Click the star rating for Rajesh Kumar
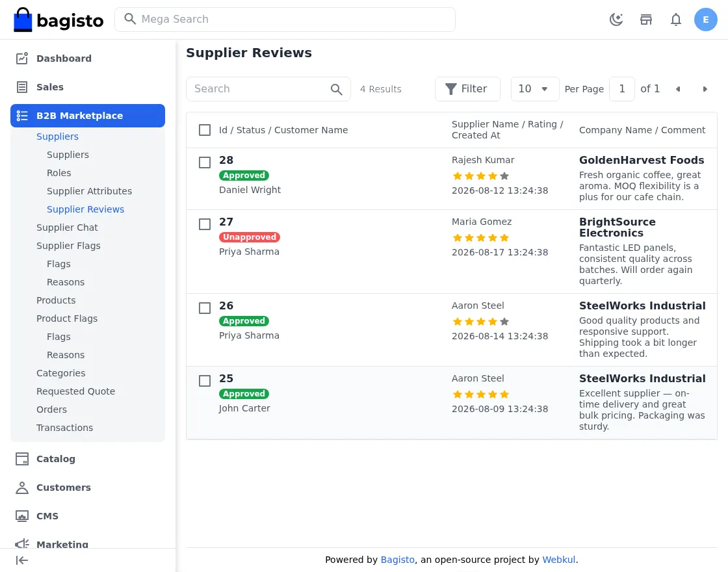728x572 pixels. (480, 176)
